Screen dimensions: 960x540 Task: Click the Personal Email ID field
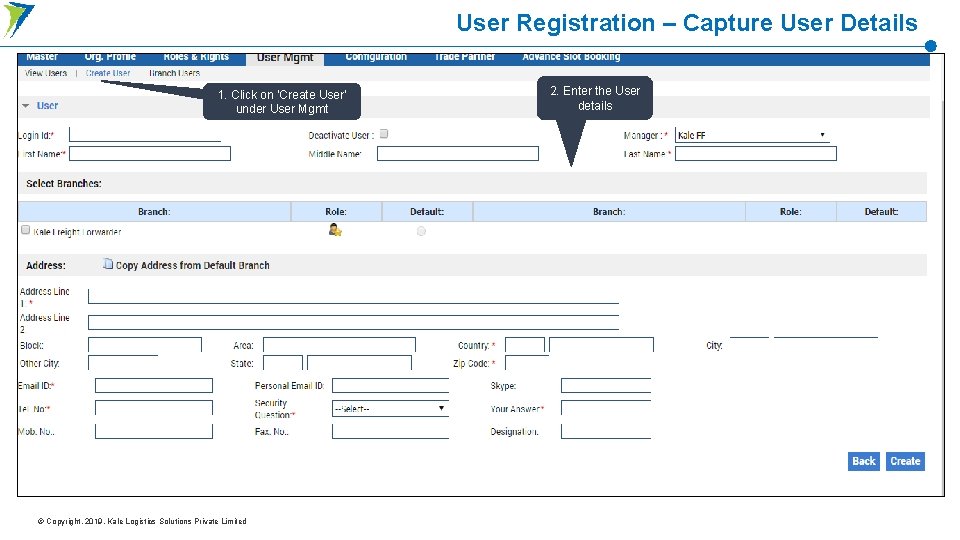[391, 385]
